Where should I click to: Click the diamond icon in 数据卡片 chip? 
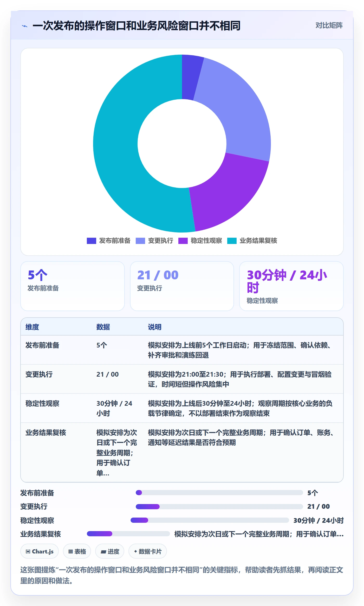point(135,551)
